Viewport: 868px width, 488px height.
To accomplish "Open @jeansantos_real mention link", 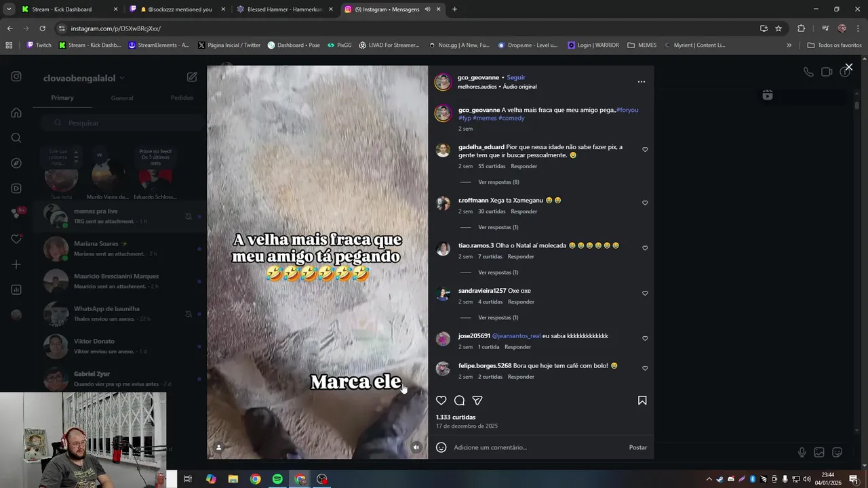I will (x=516, y=336).
